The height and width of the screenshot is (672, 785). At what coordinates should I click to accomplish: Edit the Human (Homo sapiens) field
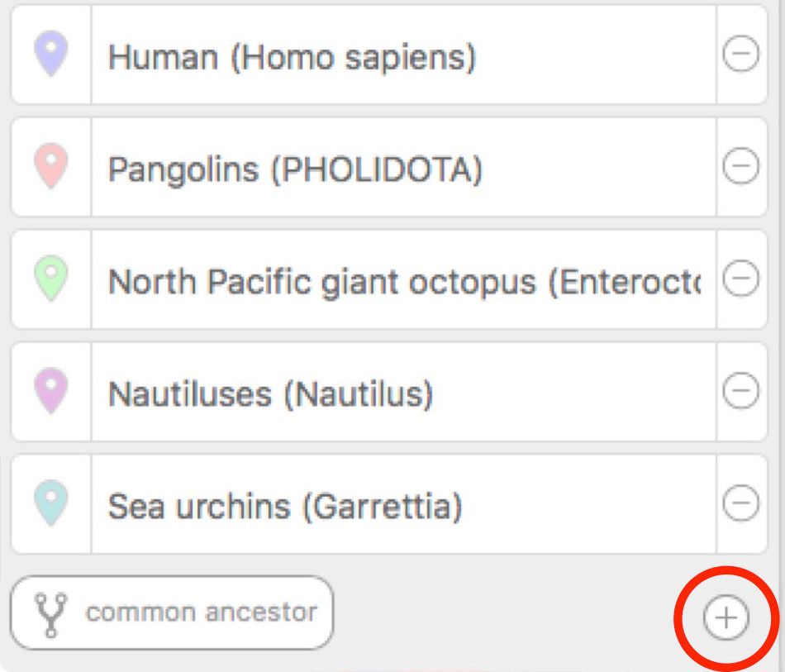[x=403, y=55]
